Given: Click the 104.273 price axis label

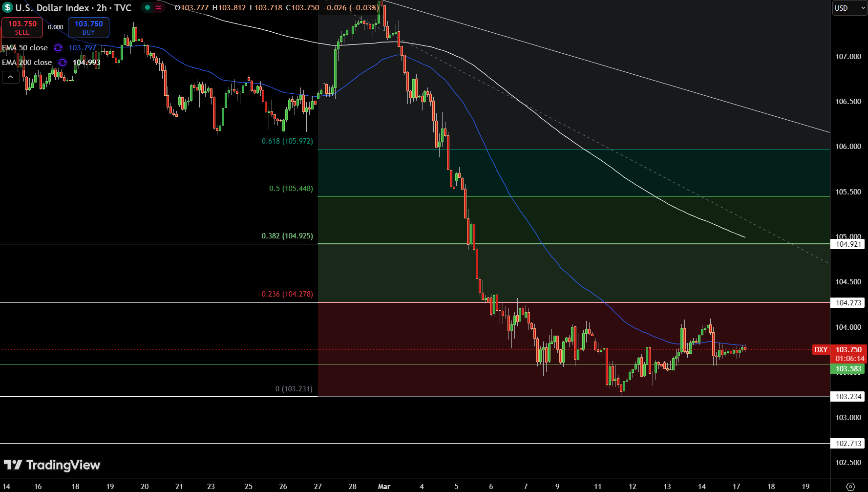Looking at the screenshot, I should point(848,303).
